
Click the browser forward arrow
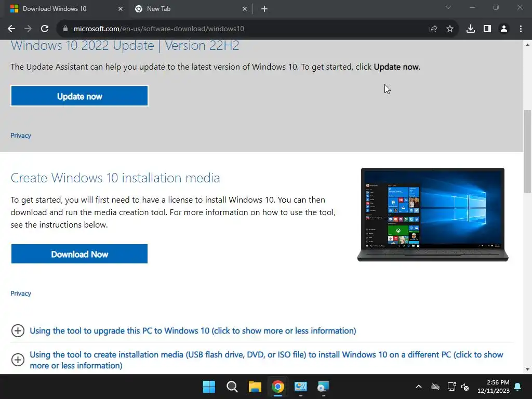tap(28, 29)
